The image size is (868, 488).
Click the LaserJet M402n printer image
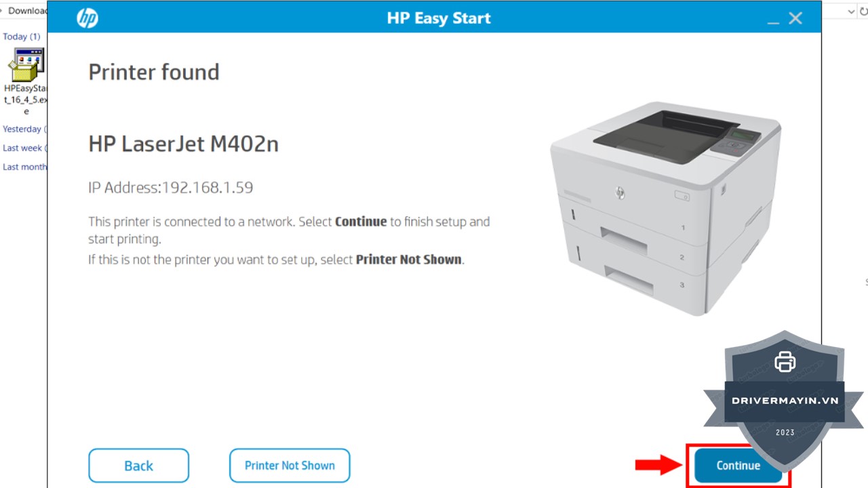coord(666,208)
